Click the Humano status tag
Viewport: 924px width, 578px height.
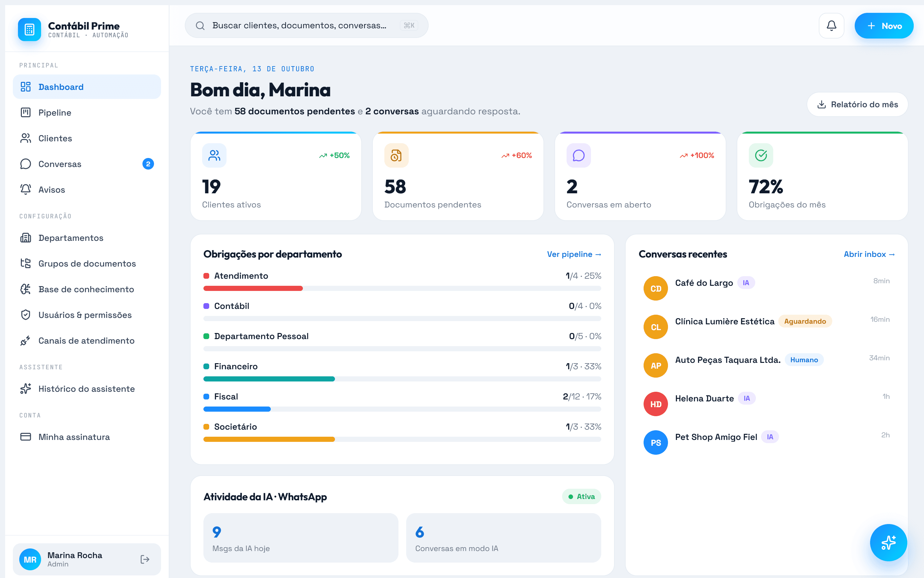coord(804,360)
